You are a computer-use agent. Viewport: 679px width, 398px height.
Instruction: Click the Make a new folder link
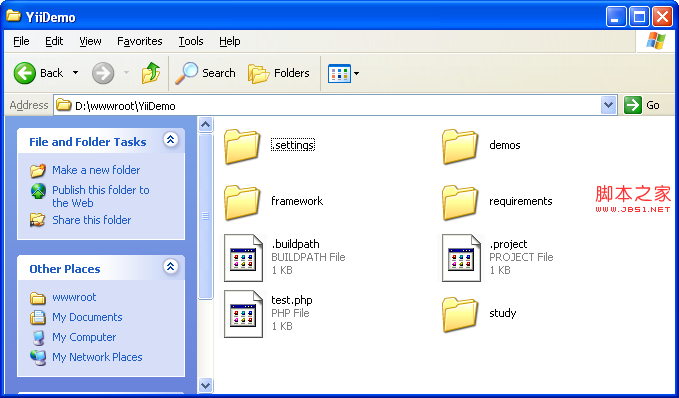click(96, 170)
